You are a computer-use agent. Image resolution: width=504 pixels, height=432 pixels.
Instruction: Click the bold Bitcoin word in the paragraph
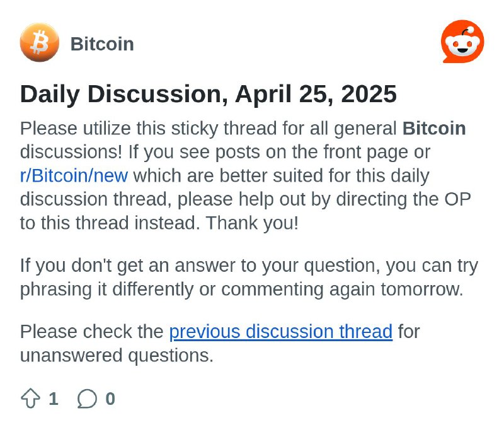pyautogui.click(x=434, y=129)
